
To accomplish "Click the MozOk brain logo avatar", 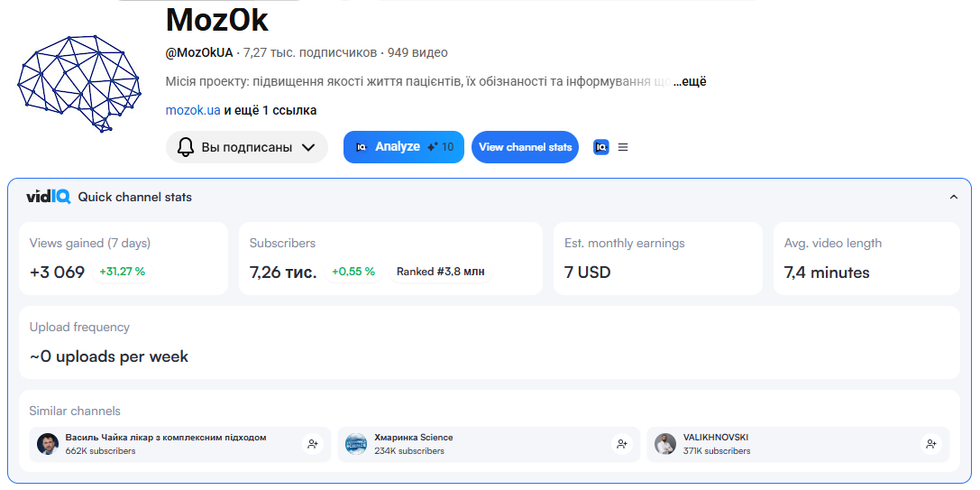I will click(78, 83).
